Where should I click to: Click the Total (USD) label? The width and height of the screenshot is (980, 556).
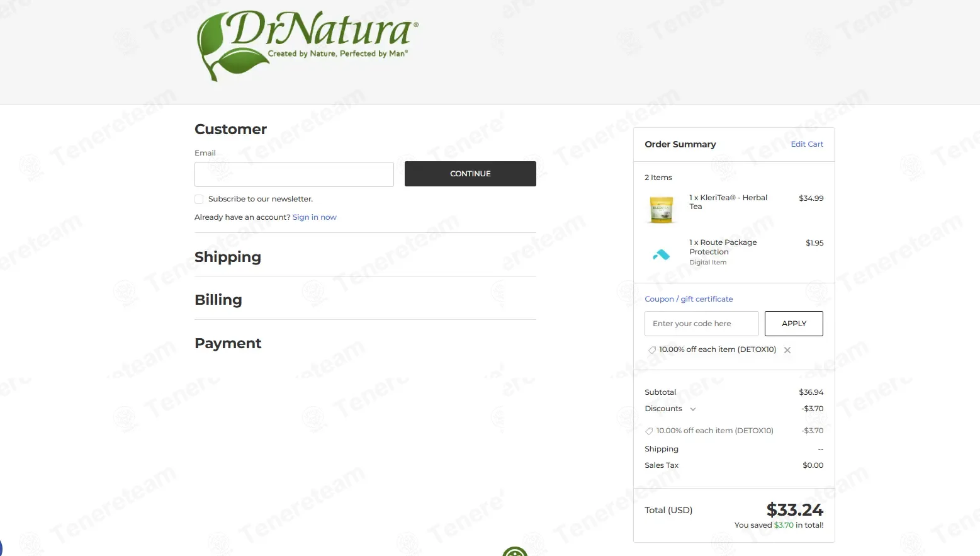(668, 510)
